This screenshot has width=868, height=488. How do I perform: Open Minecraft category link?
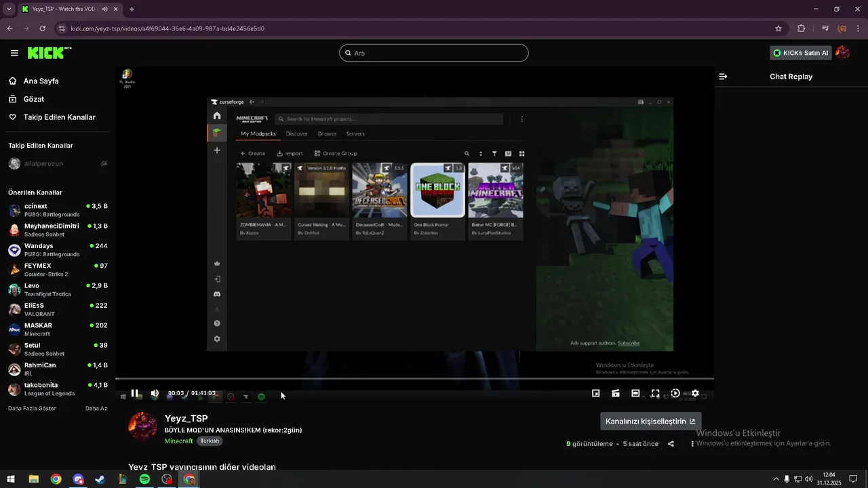pyautogui.click(x=178, y=441)
